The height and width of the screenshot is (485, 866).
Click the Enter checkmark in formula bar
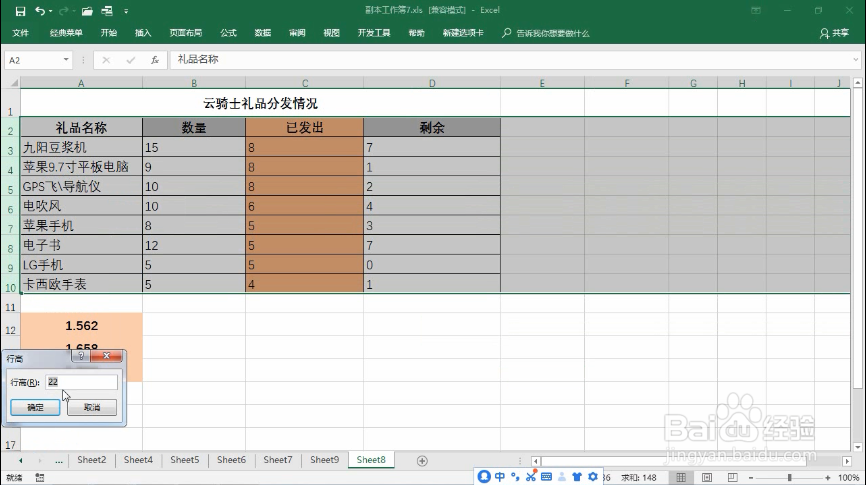pos(130,60)
